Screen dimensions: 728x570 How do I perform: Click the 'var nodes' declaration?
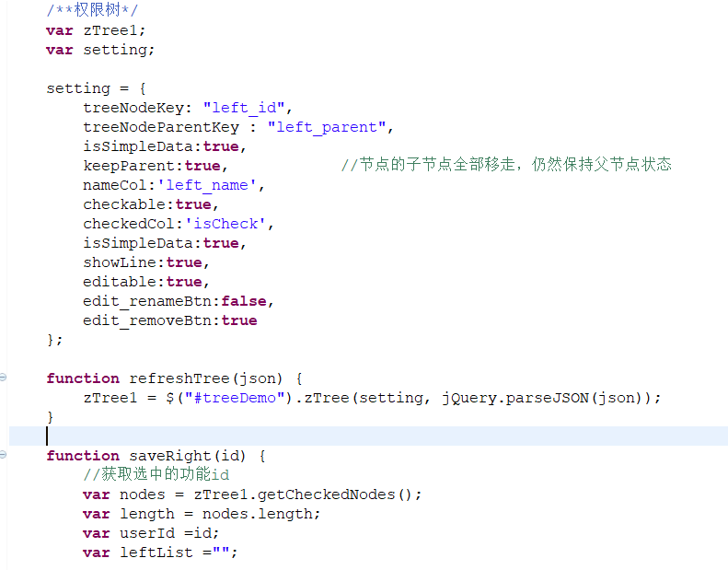(124, 494)
